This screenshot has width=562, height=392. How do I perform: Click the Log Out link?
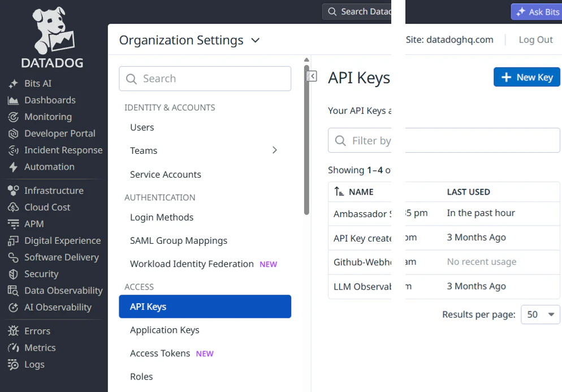click(x=535, y=40)
